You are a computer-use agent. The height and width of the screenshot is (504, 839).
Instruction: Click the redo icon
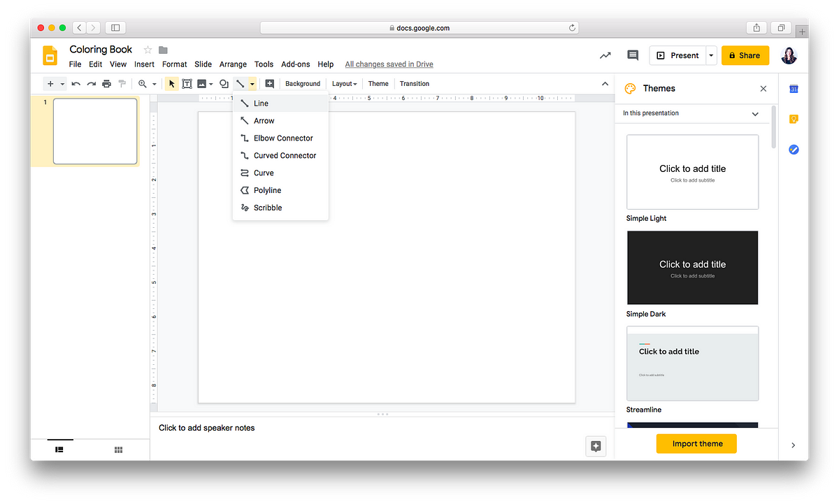coord(91,84)
